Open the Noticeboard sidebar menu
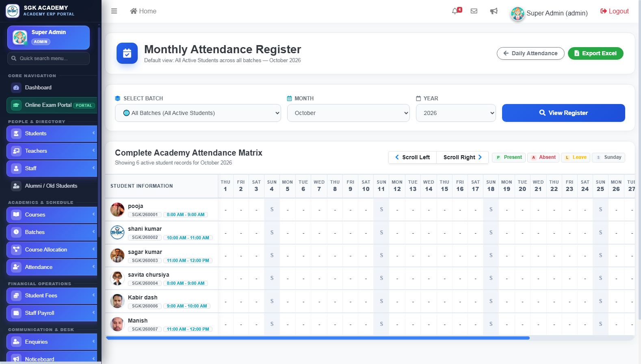Screen dimensions: 641x364 tap(52, 358)
